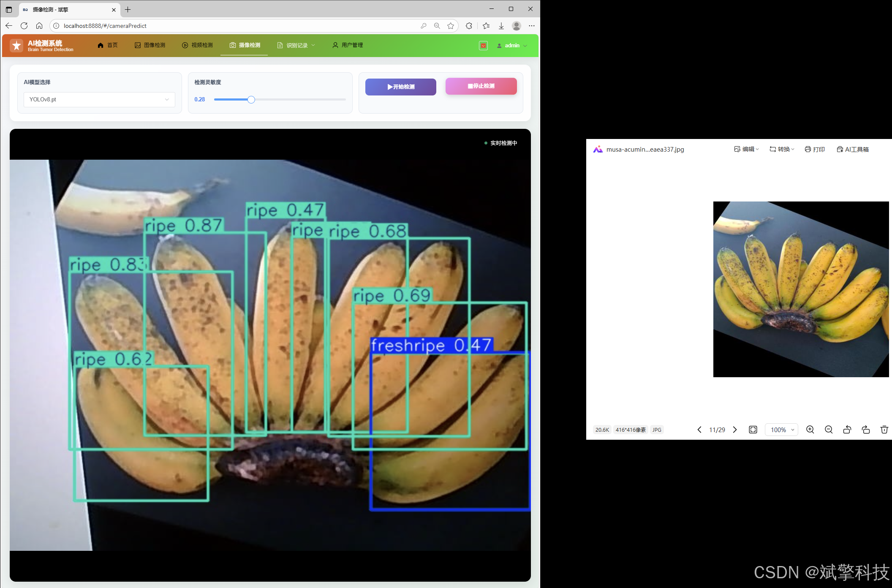Image resolution: width=892 pixels, height=588 pixels.
Task: Open the 视频检测 menu item
Action: pos(197,45)
